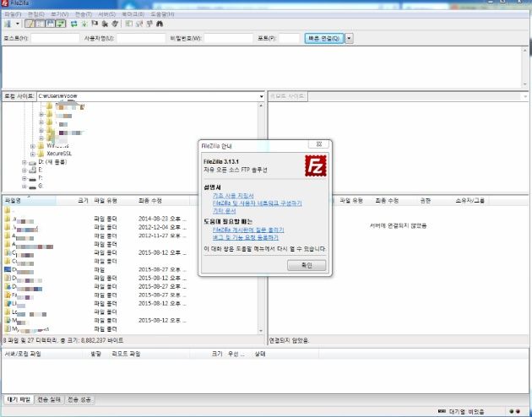Open the 편집(E) menu
Screen dimensions: 532x417
point(36,14)
